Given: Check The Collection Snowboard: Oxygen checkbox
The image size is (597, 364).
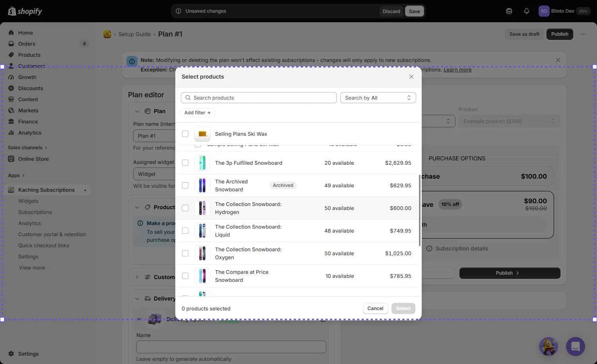Looking at the screenshot, I should click(185, 253).
